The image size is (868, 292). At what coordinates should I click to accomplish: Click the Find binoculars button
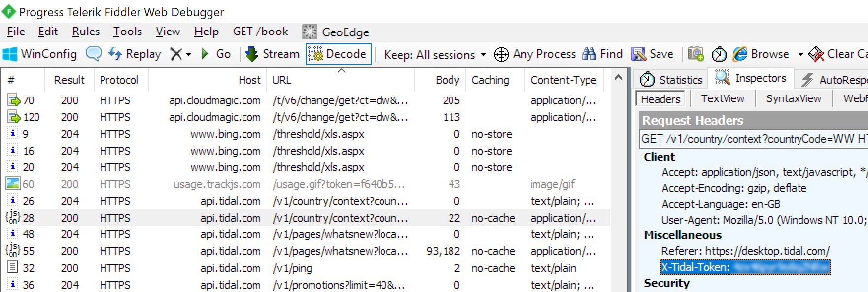[x=602, y=54]
